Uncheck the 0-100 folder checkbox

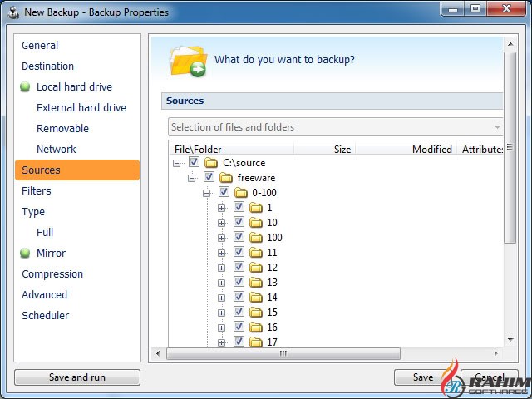point(224,192)
